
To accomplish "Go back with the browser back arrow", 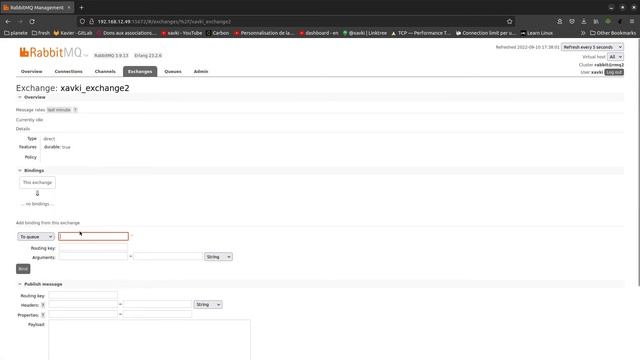I will 8,22.
